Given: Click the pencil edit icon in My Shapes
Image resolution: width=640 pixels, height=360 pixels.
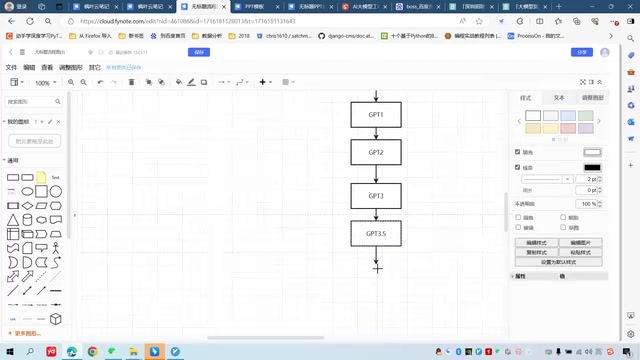Looking at the screenshot, I should (50, 122).
